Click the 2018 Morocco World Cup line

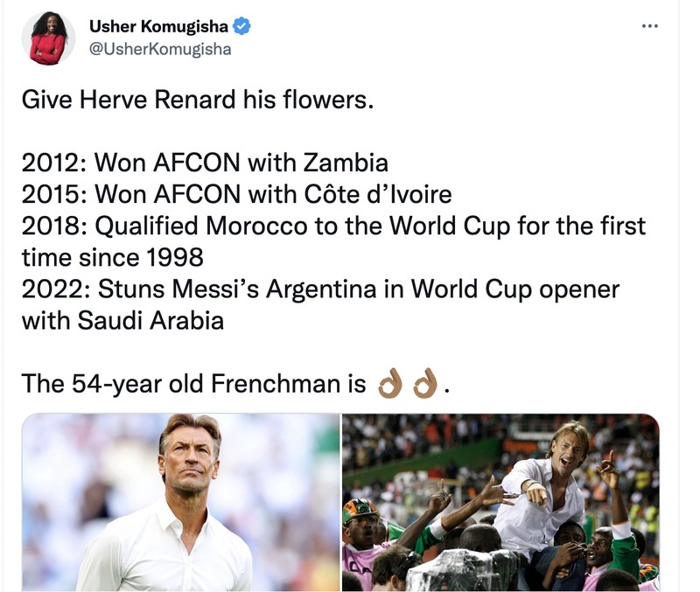click(x=306, y=225)
